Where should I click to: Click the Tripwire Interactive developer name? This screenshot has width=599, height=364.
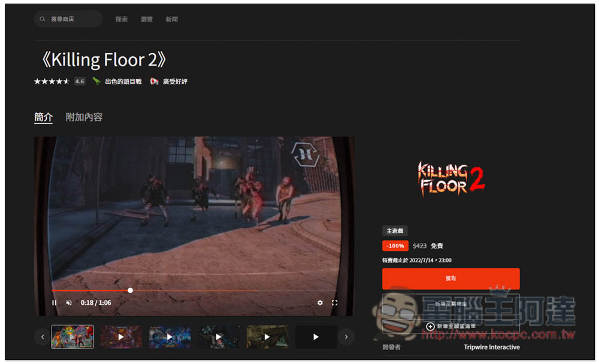tap(492, 347)
